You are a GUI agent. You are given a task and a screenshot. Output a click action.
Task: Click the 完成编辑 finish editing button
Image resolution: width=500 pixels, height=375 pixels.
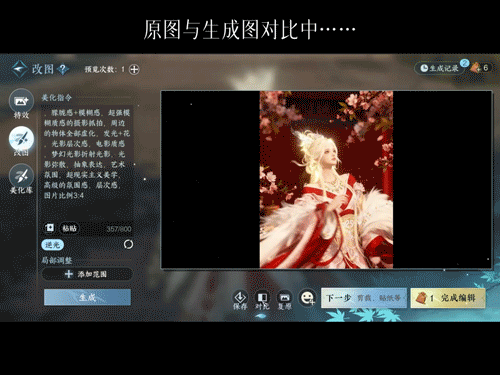click(448, 298)
